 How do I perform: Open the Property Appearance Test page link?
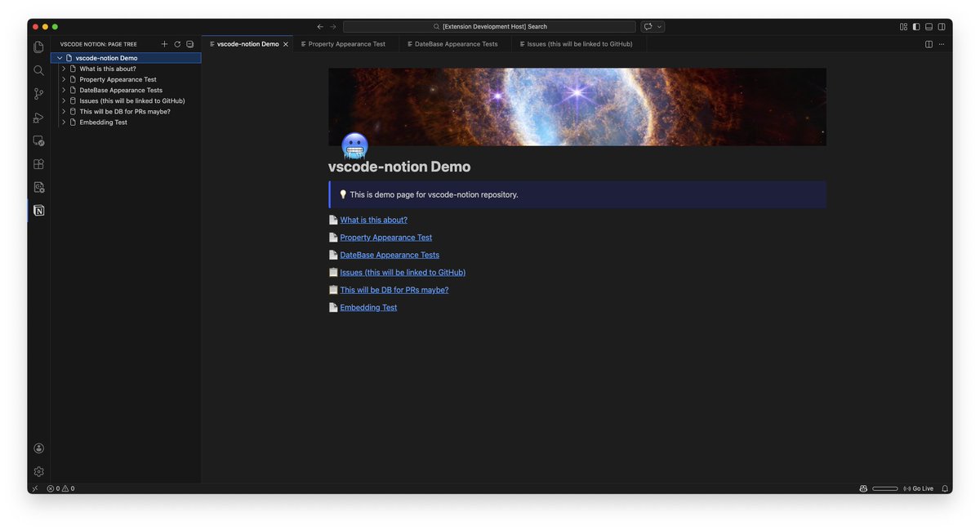386,238
